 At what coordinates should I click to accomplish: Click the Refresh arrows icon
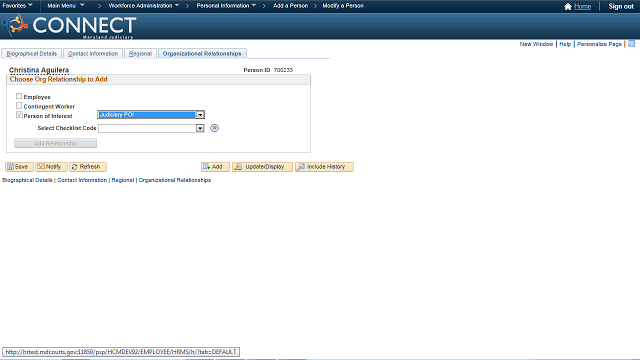pos(75,167)
